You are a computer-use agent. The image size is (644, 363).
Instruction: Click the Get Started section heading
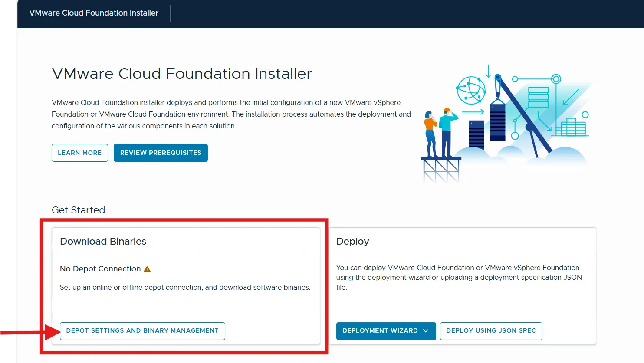click(78, 210)
